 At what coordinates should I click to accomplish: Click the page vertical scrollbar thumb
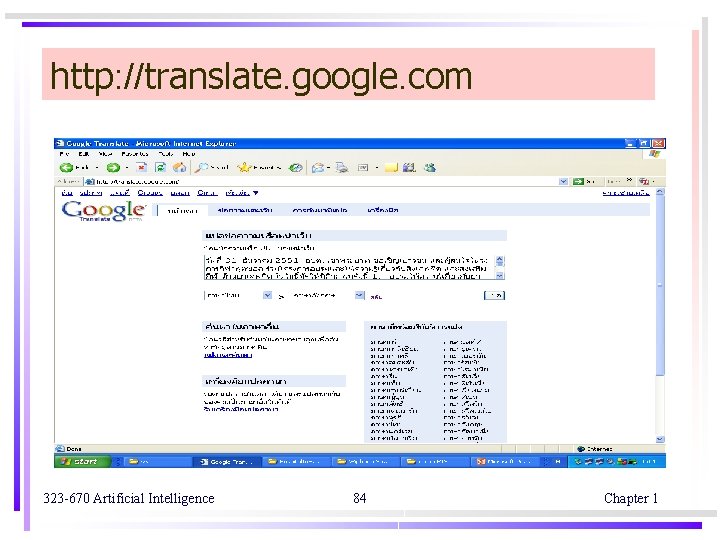pos(660,286)
